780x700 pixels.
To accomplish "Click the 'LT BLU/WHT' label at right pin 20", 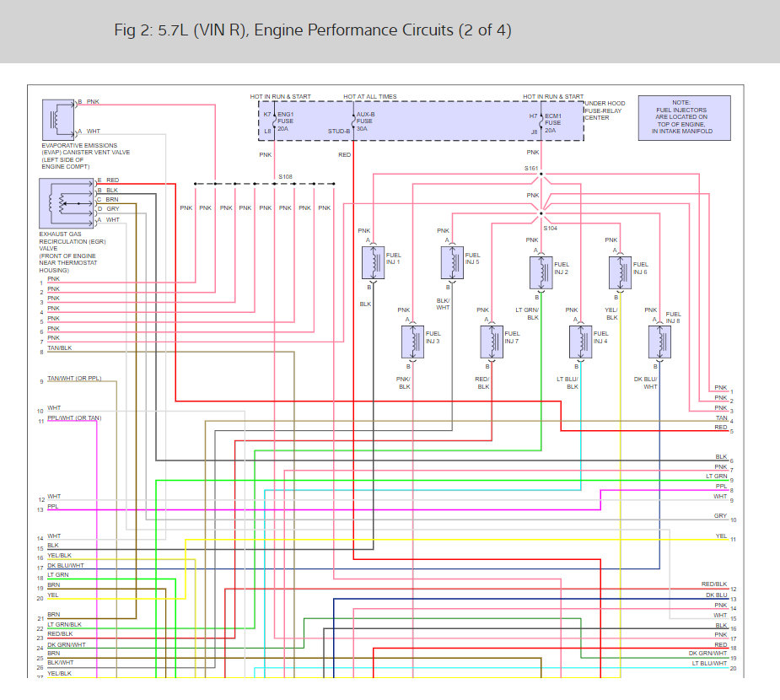I will click(709, 663).
